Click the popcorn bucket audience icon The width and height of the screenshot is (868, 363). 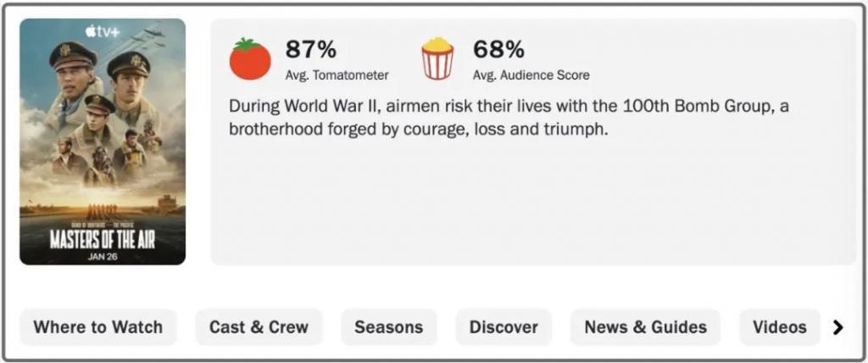click(x=438, y=59)
